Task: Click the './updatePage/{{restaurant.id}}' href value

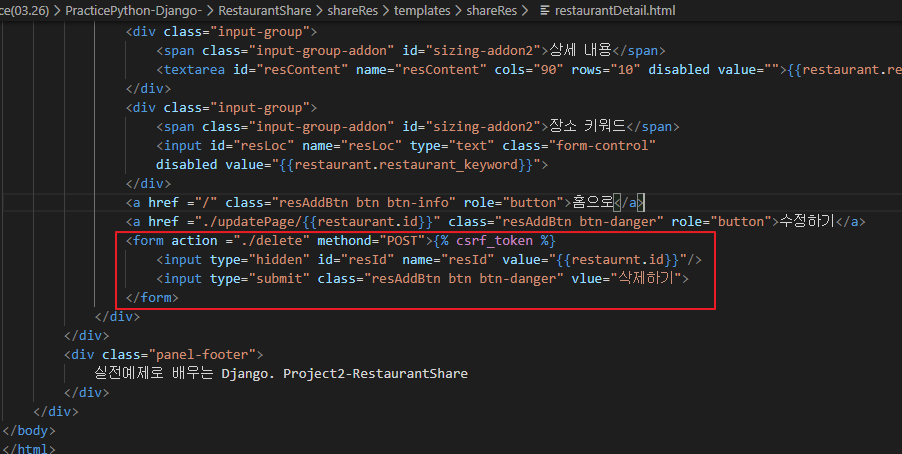Action: 314,222
